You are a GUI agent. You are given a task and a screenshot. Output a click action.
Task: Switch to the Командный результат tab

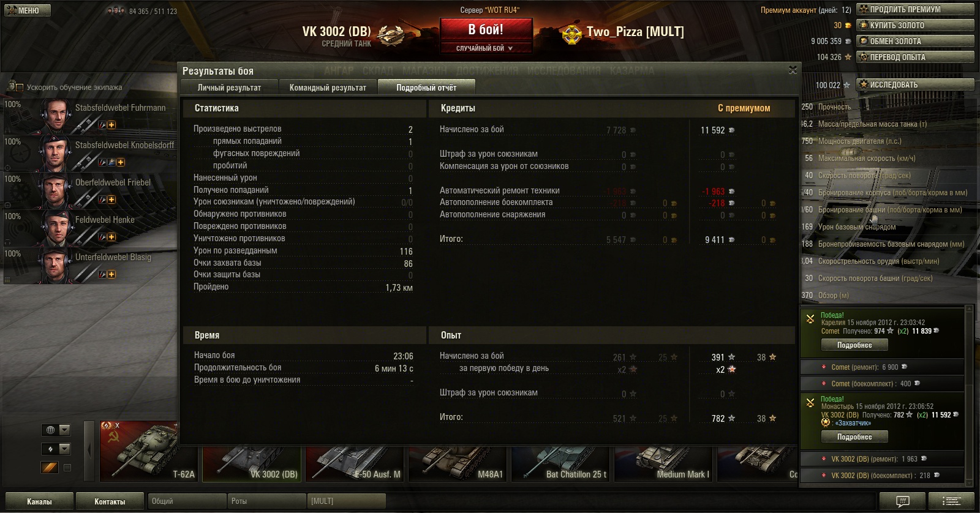point(328,88)
